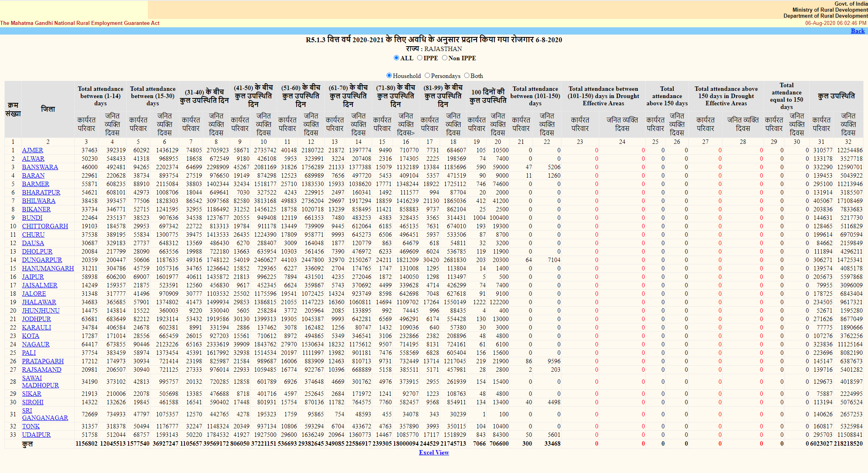Click the DUNGARPUR district link
Screen dimensions: 868x473
[42, 260]
